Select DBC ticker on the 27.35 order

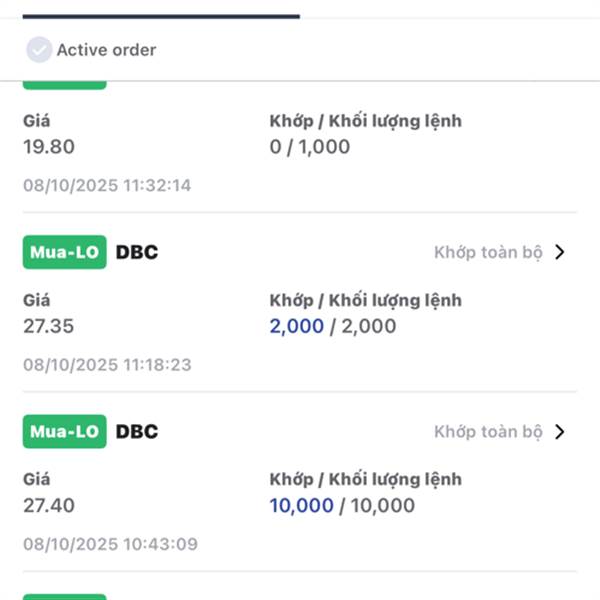coord(137,252)
